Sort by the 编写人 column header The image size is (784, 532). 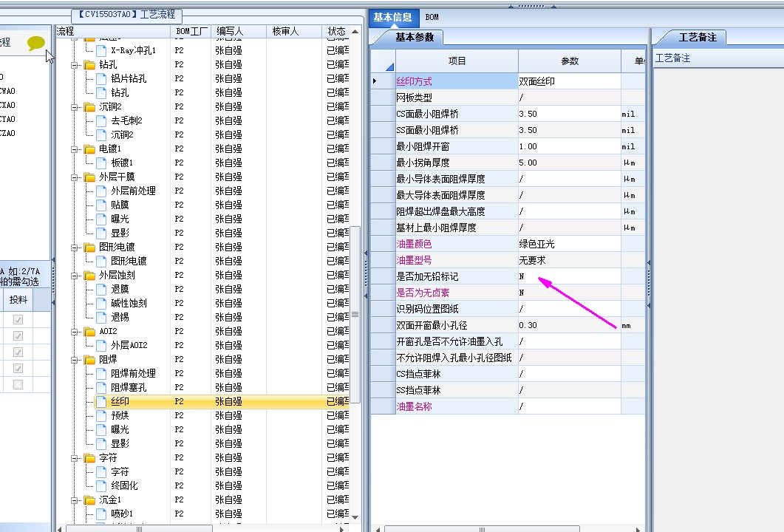[x=239, y=32]
